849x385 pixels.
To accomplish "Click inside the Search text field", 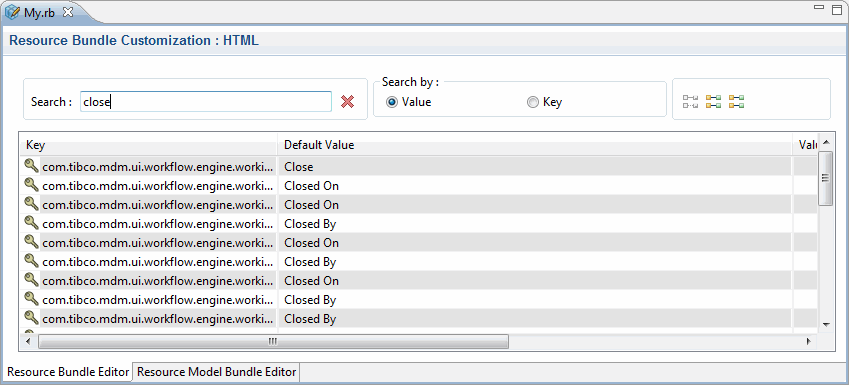I will (x=206, y=101).
